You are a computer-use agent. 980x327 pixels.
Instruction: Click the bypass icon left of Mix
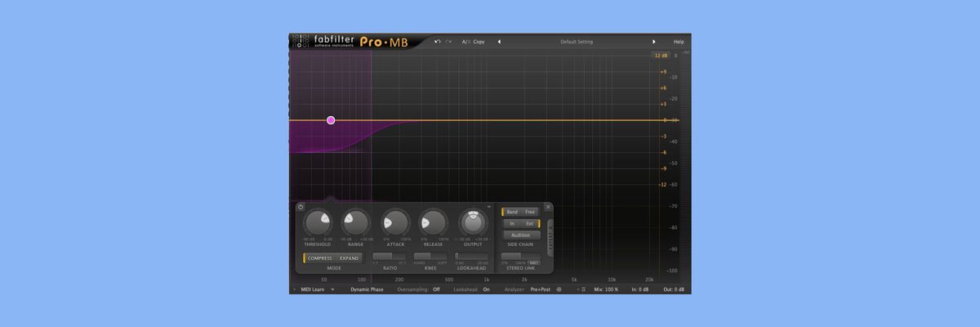point(583,289)
